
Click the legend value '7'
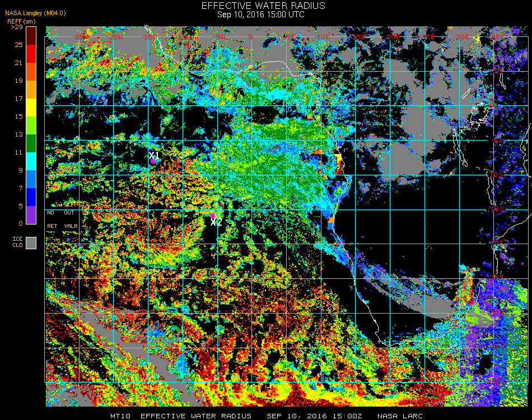pyautogui.click(x=21, y=188)
